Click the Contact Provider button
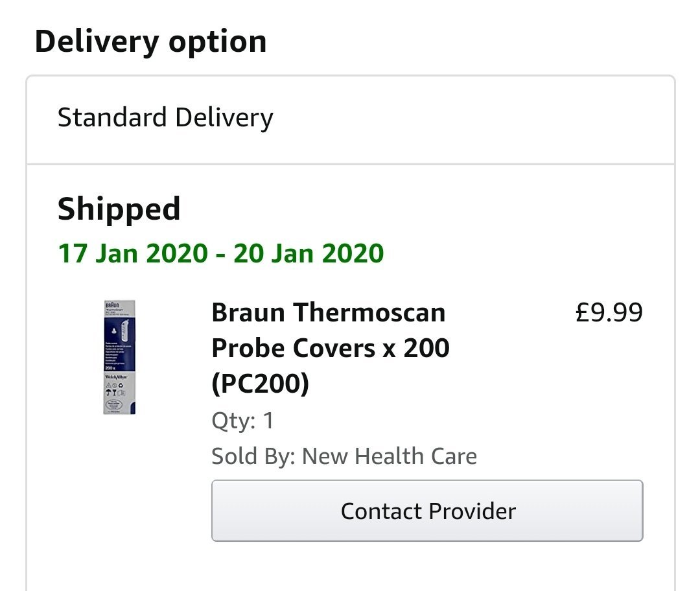This screenshot has width=700, height=591. 427,511
